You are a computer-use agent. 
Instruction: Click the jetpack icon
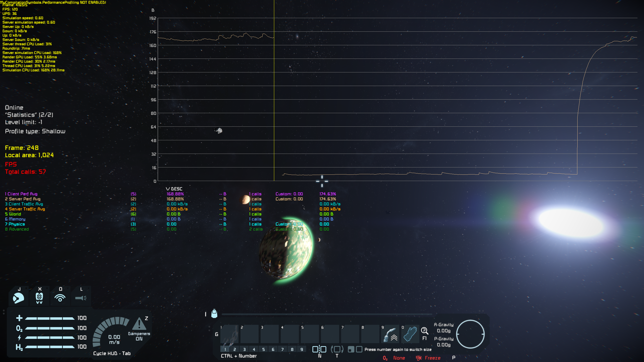point(39,298)
